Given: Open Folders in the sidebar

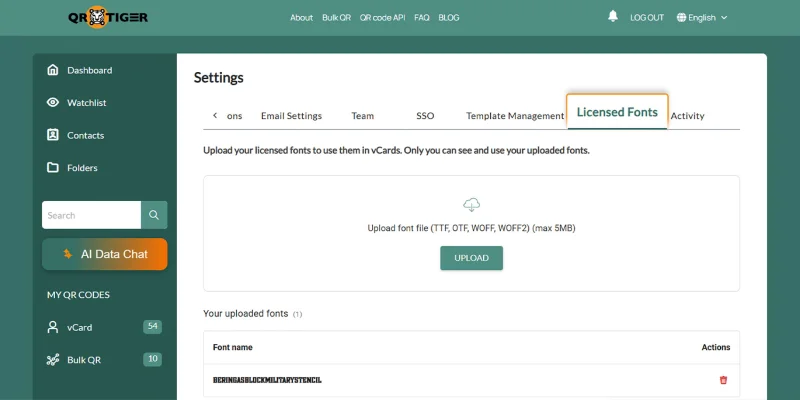Looking at the screenshot, I should coord(82,168).
